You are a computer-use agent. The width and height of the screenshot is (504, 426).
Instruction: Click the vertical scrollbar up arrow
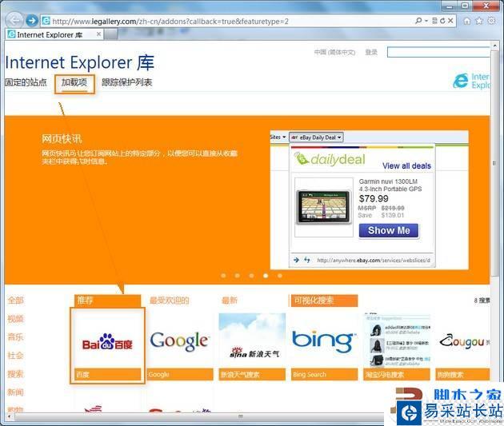click(494, 46)
